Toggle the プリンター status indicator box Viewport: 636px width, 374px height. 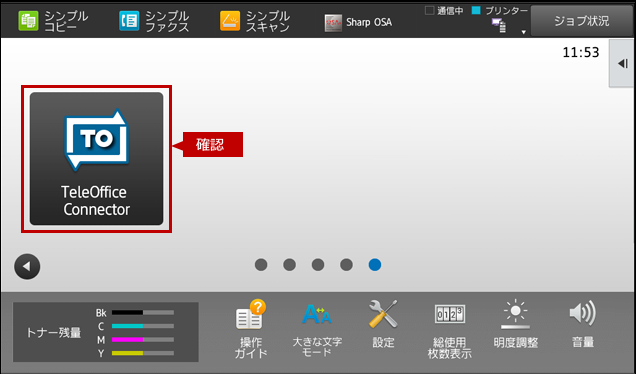click(x=476, y=11)
